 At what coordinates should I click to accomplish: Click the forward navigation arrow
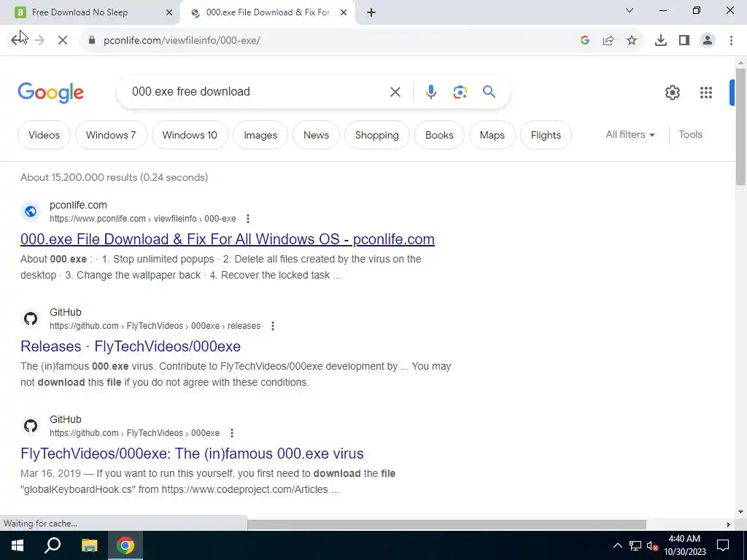[x=39, y=40]
